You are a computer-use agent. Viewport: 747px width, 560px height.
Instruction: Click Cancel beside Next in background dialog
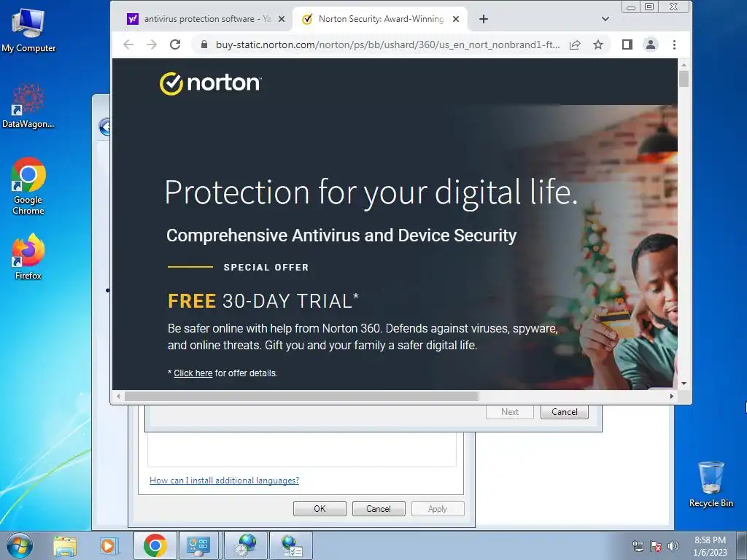tap(565, 412)
